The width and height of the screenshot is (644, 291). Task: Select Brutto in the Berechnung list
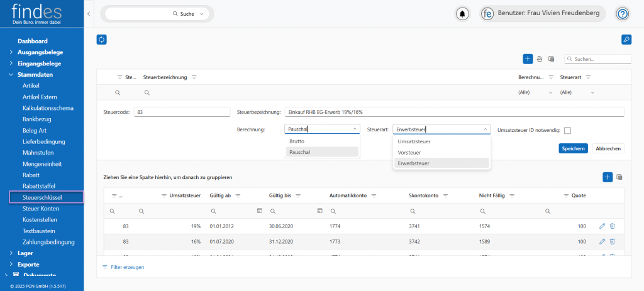click(296, 141)
